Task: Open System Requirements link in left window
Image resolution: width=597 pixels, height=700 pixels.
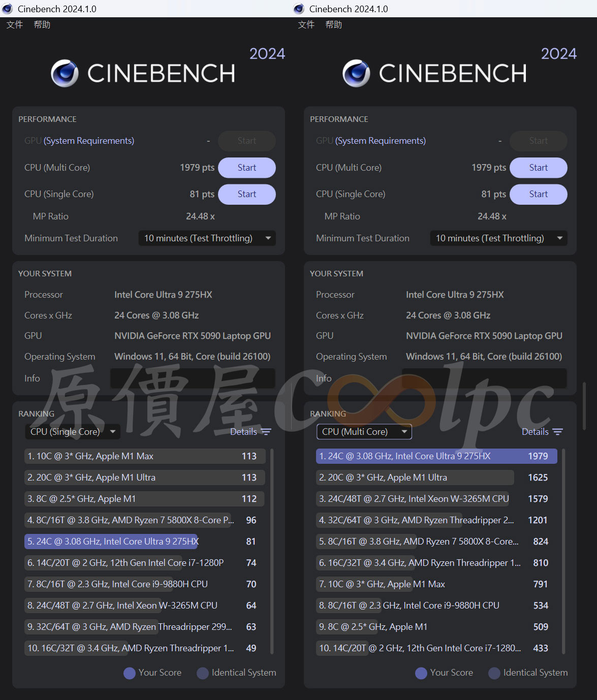Action: pyautogui.click(x=89, y=141)
